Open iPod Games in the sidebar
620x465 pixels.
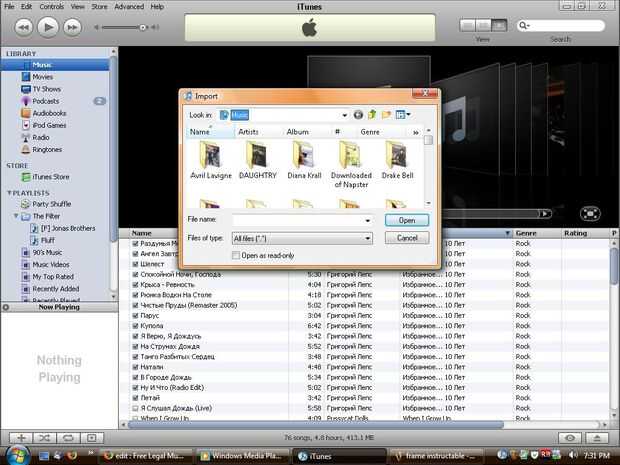coord(49,125)
